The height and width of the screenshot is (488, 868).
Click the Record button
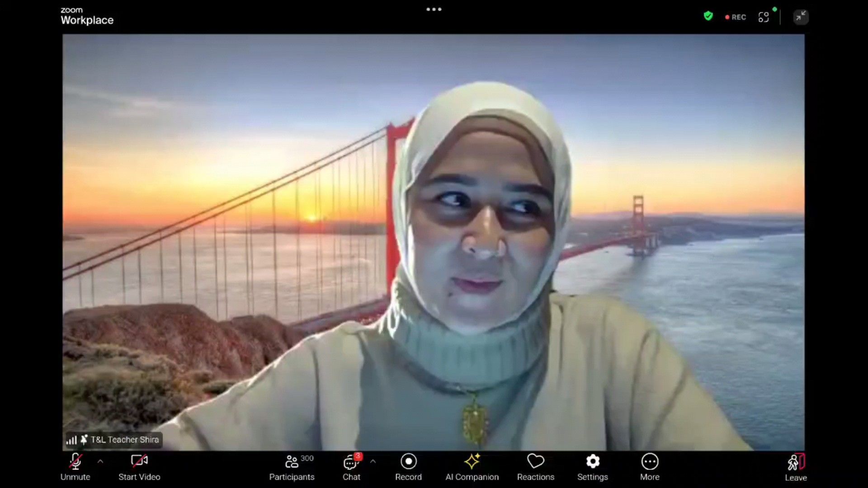point(408,467)
